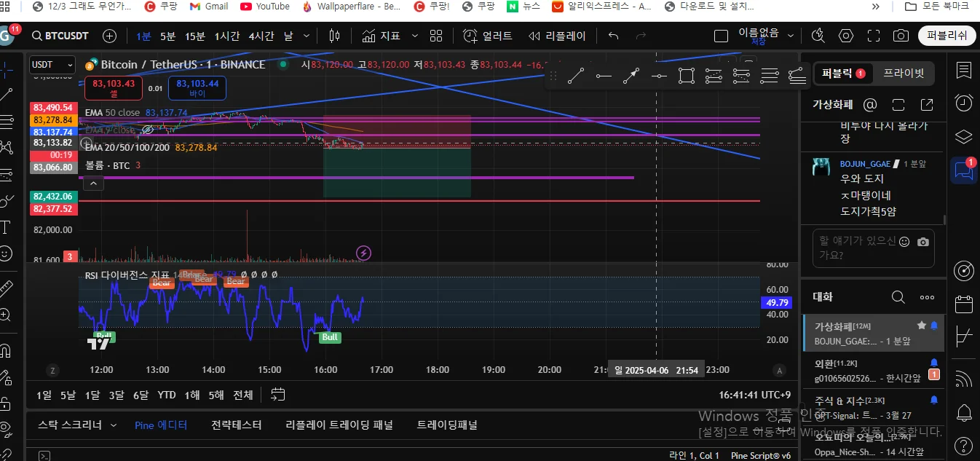The height and width of the screenshot is (461, 980).
Task: Select the 1분 timeframe
Action: click(x=143, y=36)
